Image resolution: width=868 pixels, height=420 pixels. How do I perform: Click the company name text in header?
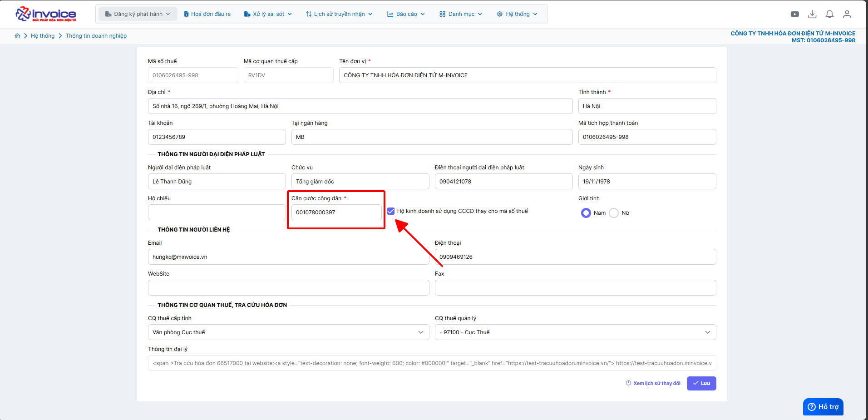[x=793, y=34]
